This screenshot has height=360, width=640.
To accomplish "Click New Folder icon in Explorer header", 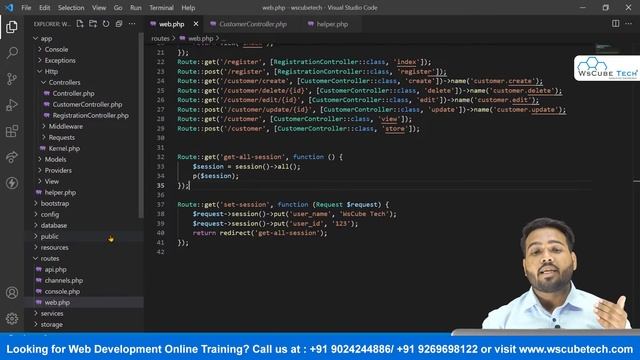I will 93,24.
